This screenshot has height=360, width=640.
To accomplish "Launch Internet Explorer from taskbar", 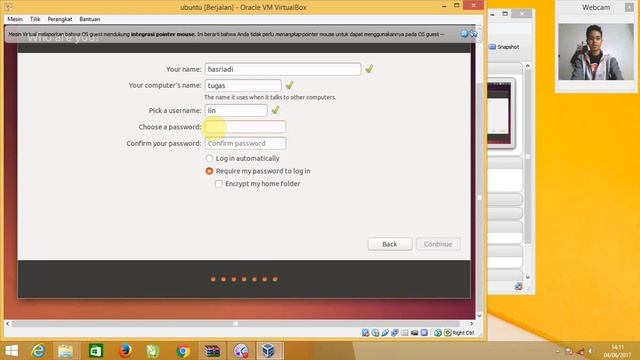I will [x=38, y=351].
